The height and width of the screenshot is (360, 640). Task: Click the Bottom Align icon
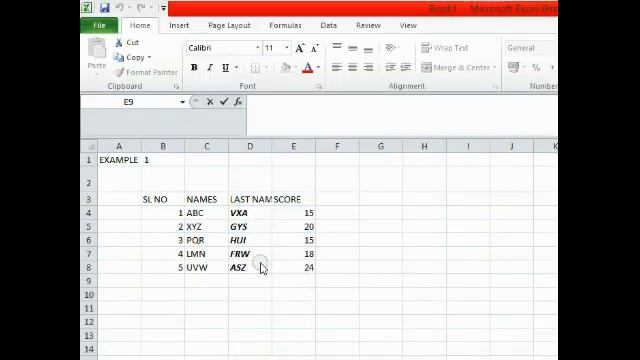coord(368,49)
